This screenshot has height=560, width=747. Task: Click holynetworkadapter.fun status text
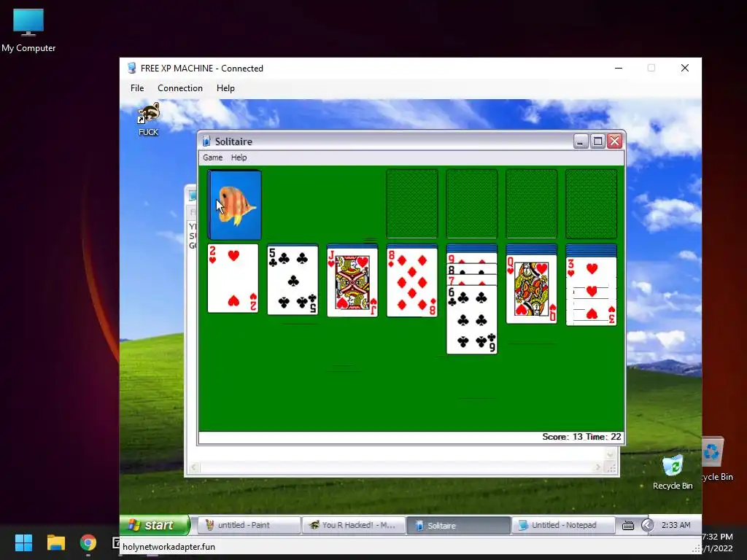(169, 547)
